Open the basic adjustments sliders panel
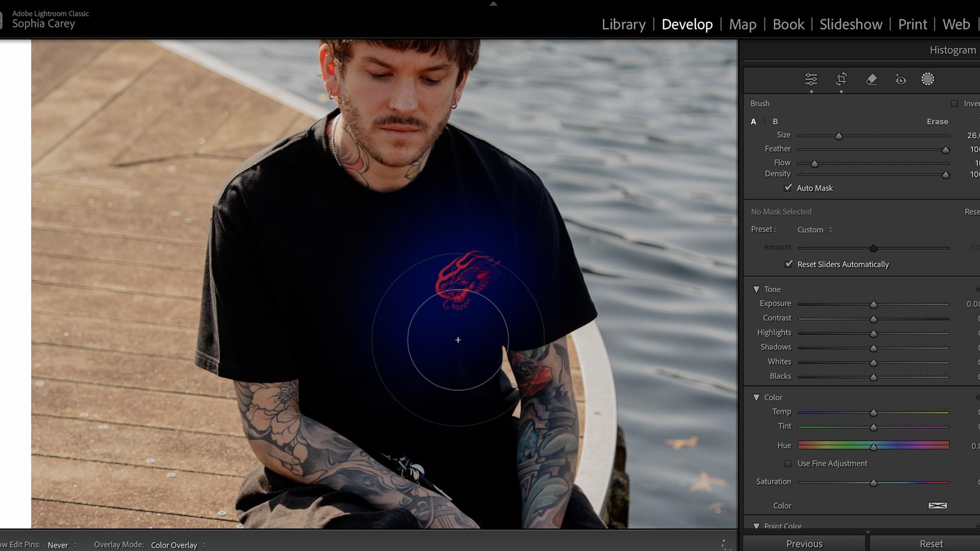Image resolution: width=980 pixels, height=551 pixels. (x=812, y=80)
